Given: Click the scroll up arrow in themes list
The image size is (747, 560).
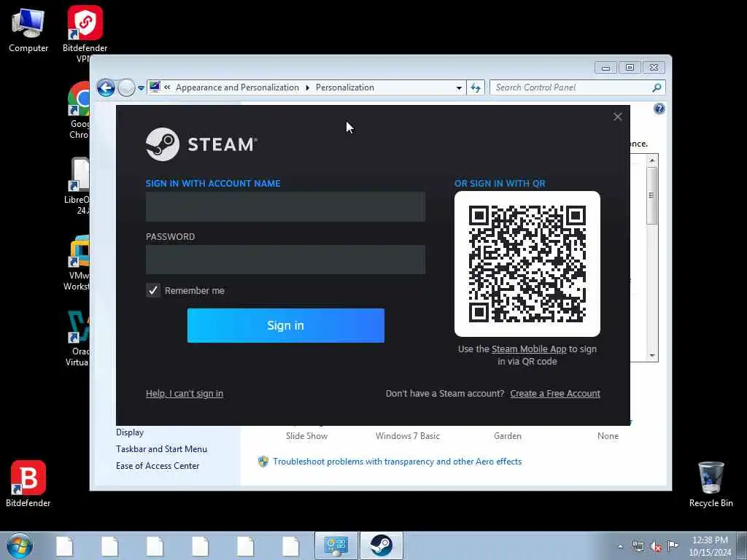Looking at the screenshot, I should 652,160.
